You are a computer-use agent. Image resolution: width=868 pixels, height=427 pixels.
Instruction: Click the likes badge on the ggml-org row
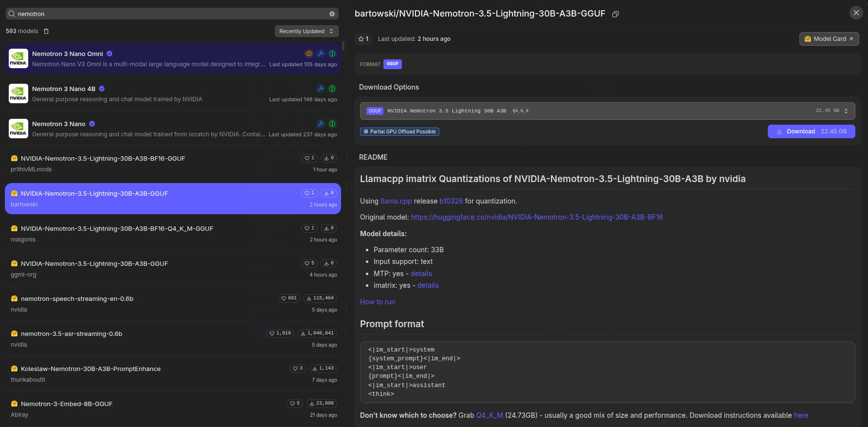pos(309,263)
